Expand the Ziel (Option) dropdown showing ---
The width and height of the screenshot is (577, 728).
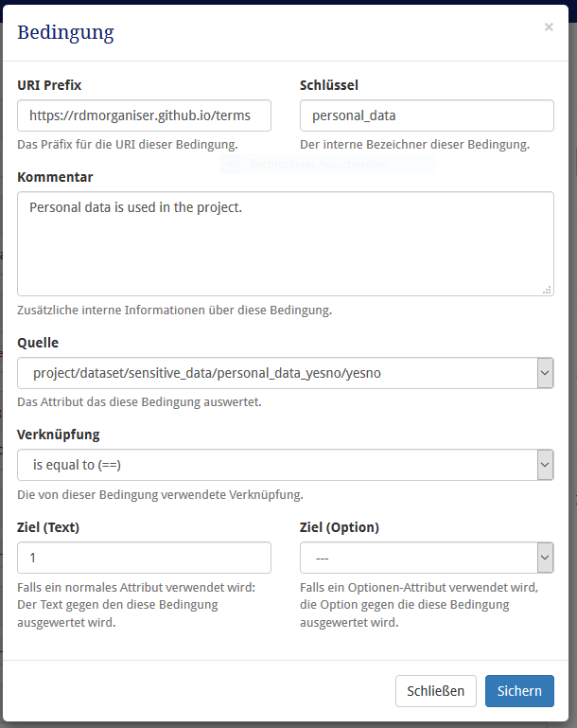click(427, 558)
